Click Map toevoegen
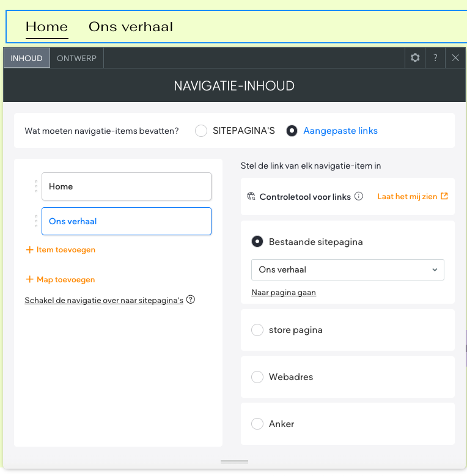This screenshot has height=476, width=467. [x=61, y=280]
